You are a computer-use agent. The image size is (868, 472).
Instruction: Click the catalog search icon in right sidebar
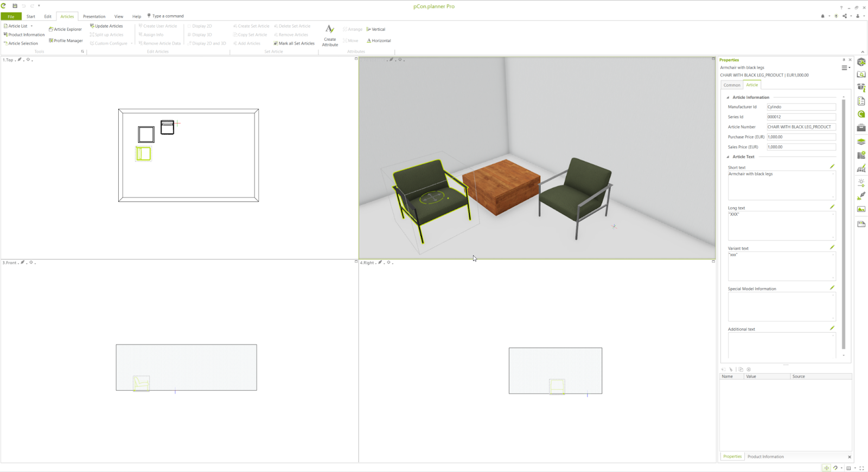pyautogui.click(x=861, y=74)
